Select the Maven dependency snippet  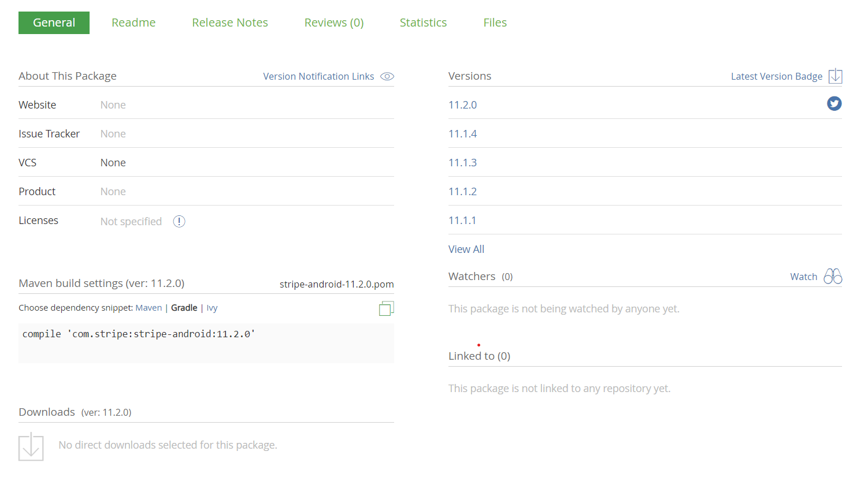(149, 308)
